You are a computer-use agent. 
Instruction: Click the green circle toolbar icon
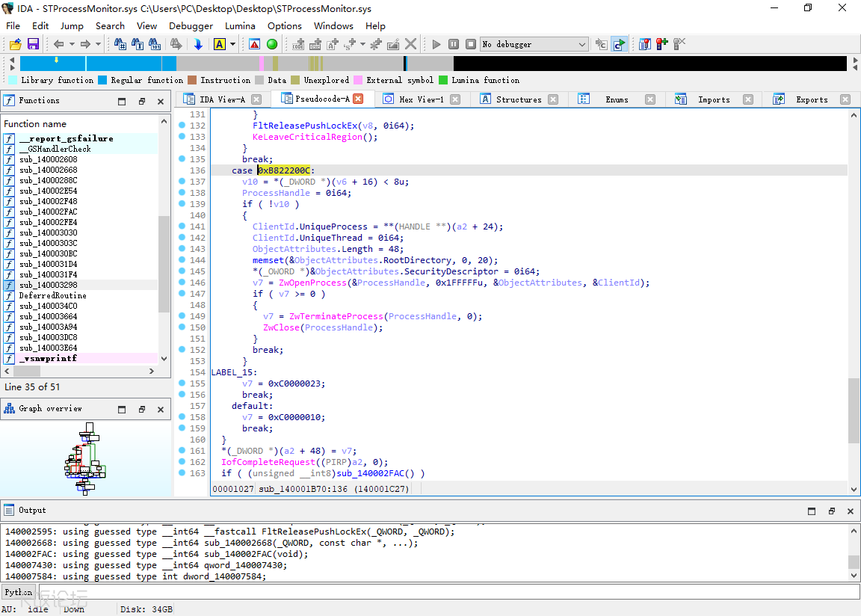click(272, 44)
